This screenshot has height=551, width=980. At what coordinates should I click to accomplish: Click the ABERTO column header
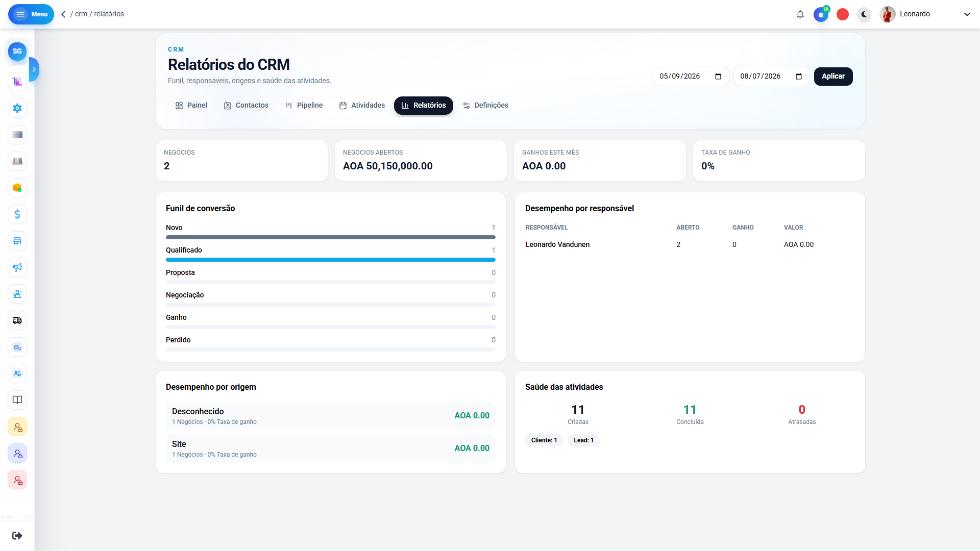click(x=688, y=228)
